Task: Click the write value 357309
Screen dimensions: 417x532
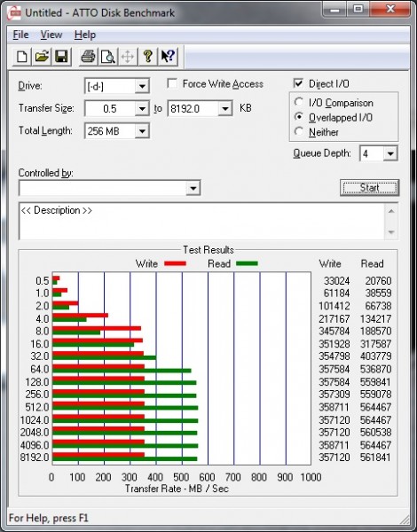Action: [x=334, y=395]
